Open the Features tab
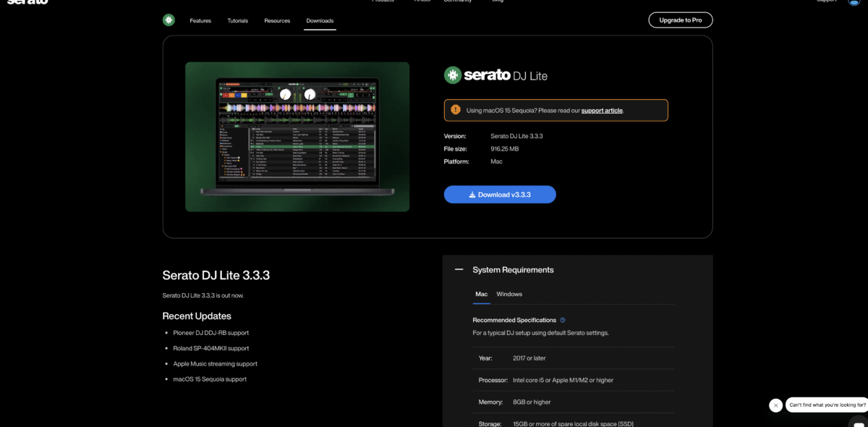This screenshot has width=868, height=427. click(x=200, y=21)
